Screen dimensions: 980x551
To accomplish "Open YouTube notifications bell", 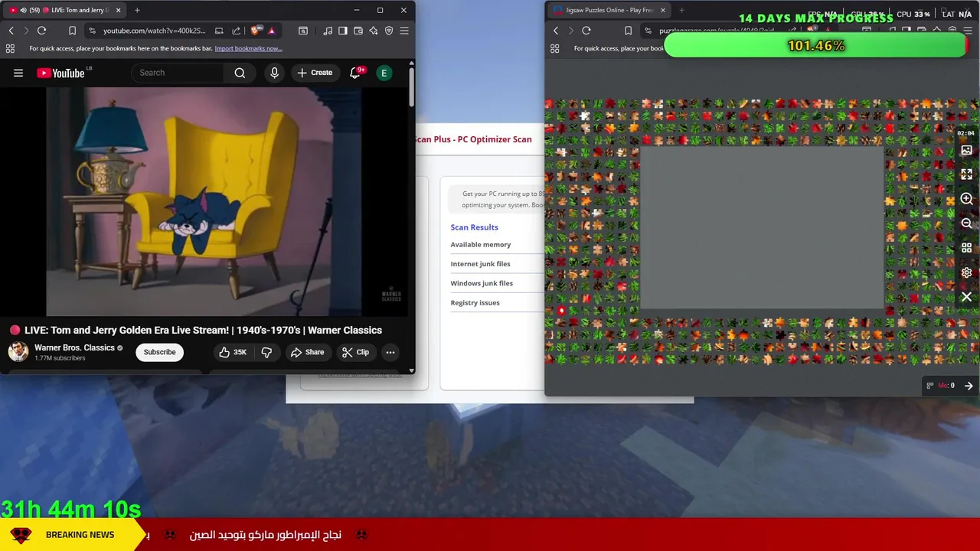I will click(355, 73).
